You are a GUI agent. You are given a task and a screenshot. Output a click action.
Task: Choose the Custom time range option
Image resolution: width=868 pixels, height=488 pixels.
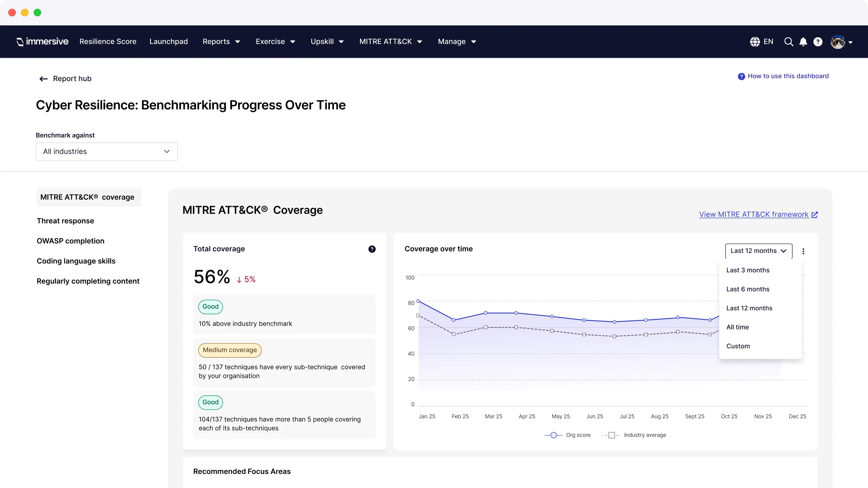(x=738, y=346)
